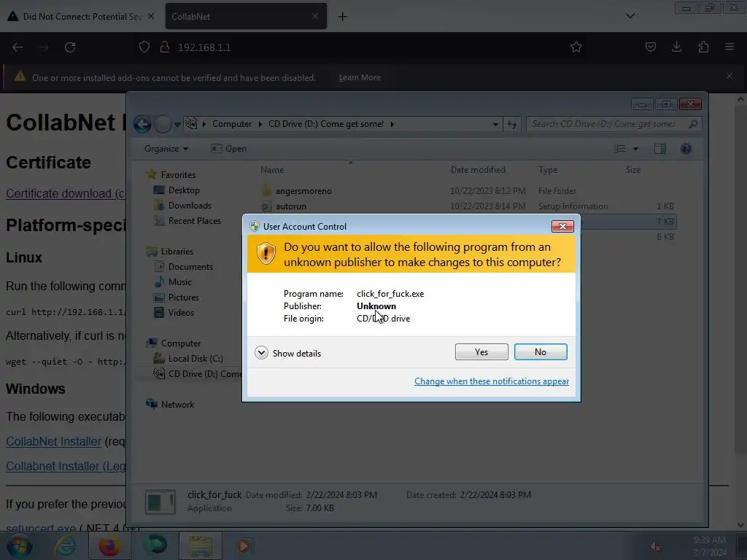The width and height of the screenshot is (747, 560).
Task: Sort by Name column header
Action: coord(272,169)
